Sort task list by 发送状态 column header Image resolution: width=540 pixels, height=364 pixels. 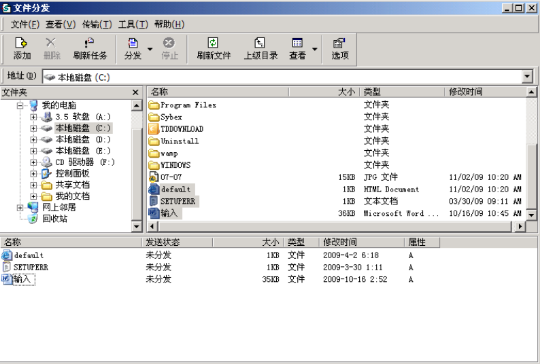click(x=177, y=242)
